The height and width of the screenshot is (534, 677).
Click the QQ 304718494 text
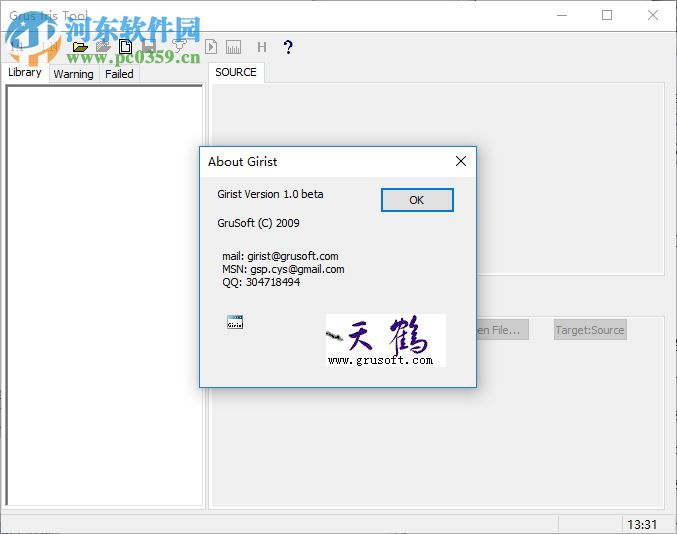(261, 282)
